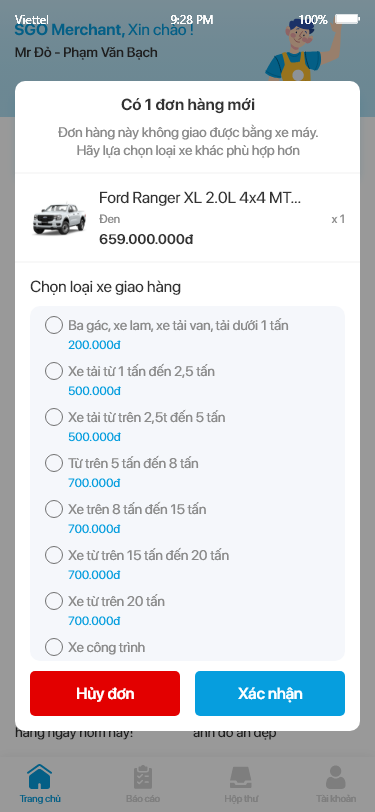Open the Hộp thư inbox icon
Image resolution: width=375 pixels, height=812 pixels.
click(241, 777)
